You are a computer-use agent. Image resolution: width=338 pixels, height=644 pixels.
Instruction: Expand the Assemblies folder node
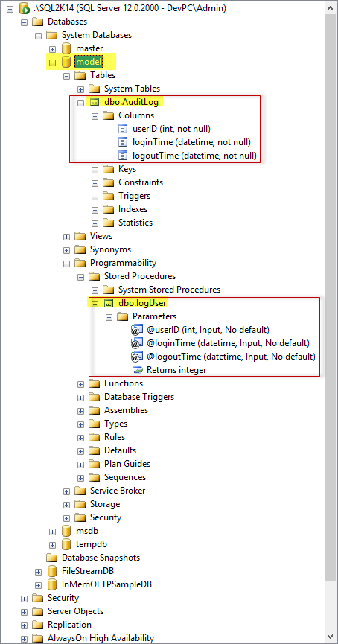tap(81, 411)
